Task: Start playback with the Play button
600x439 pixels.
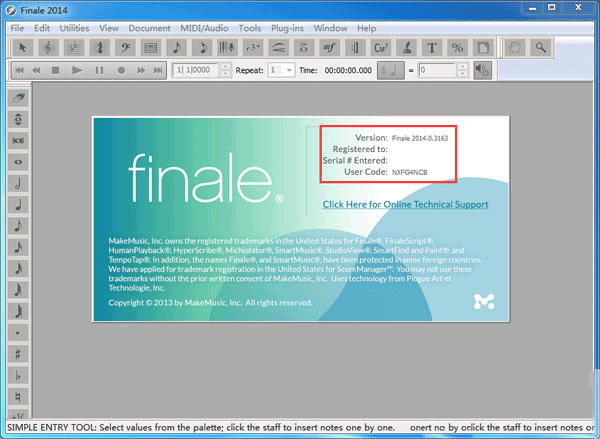Action: tap(77, 70)
